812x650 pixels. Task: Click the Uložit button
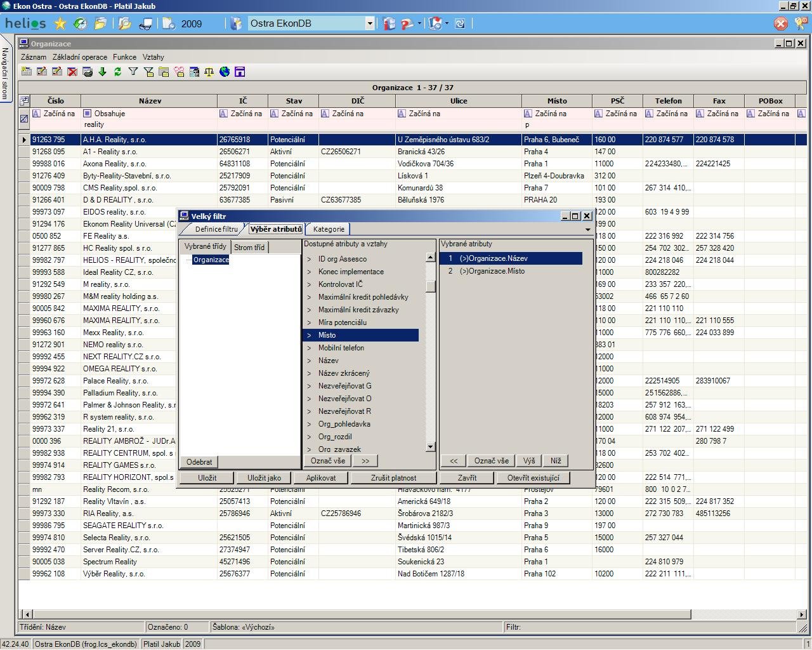(207, 478)
